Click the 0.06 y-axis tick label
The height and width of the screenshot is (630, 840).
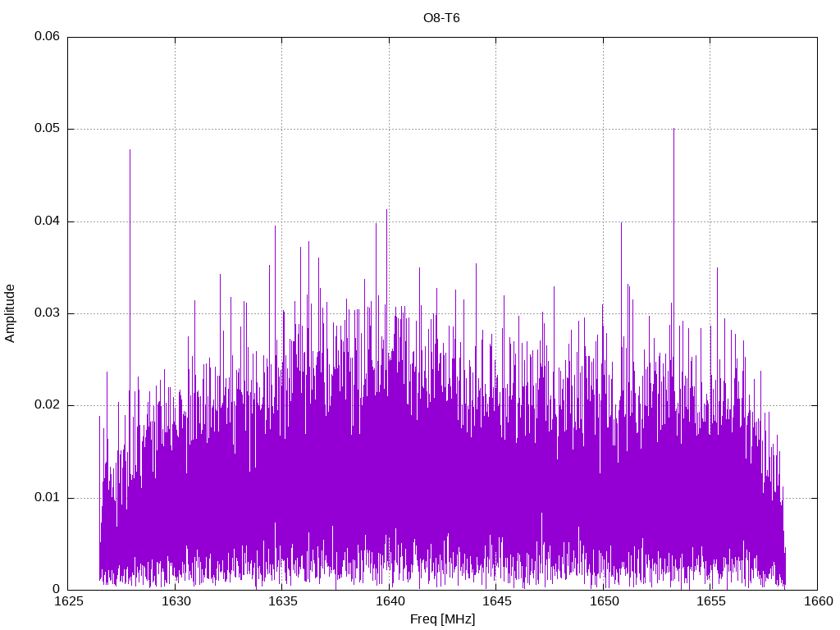(47, 36)
